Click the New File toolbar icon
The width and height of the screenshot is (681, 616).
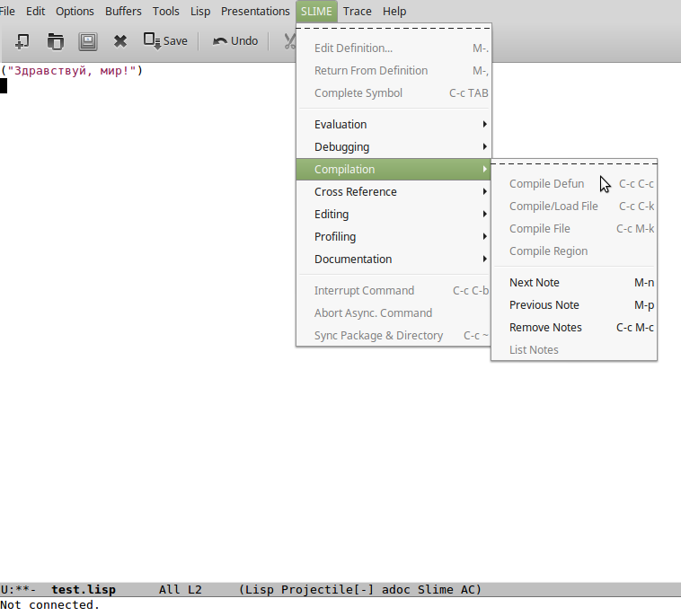pos(22,41)
